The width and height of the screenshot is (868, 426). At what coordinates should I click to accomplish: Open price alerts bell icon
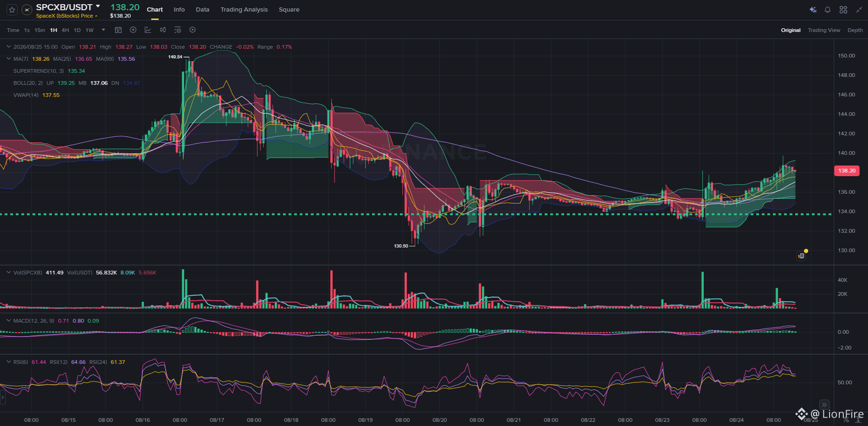(x=828, y=10)
